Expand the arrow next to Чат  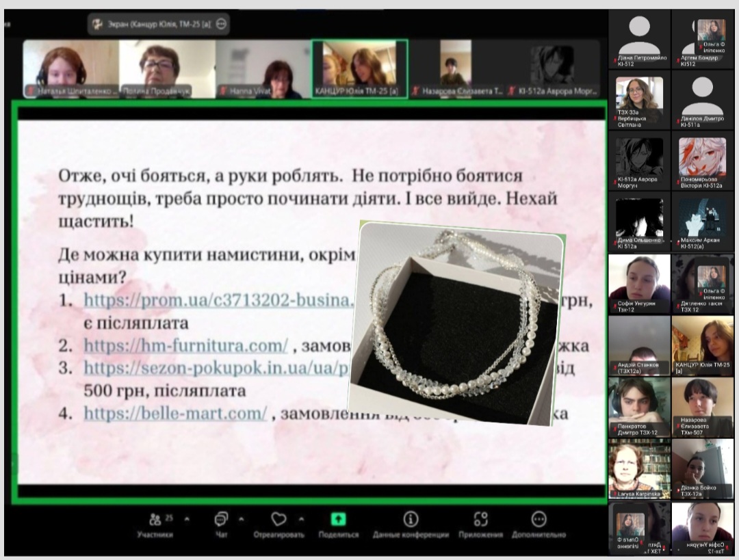242,520
